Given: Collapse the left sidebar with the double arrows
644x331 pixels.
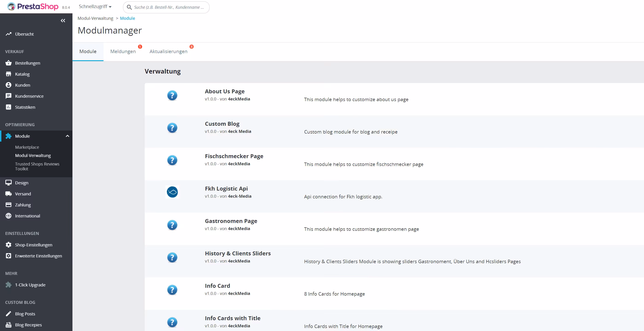Looking at the screenshot, I should click(63, 20).
